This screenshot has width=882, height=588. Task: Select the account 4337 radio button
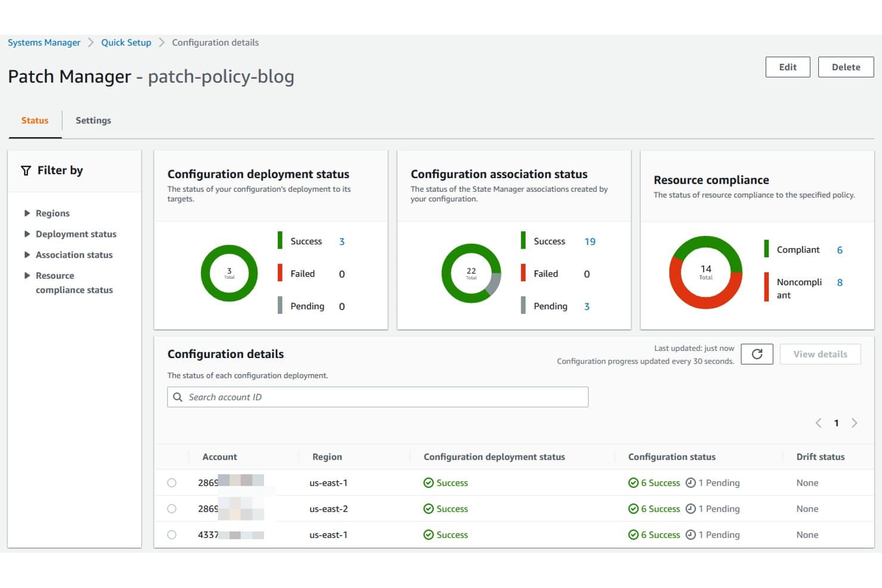click(172, 535)
